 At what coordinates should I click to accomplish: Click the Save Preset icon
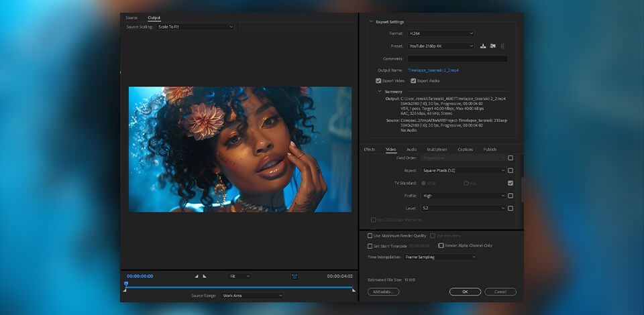[x=484, y=46]
